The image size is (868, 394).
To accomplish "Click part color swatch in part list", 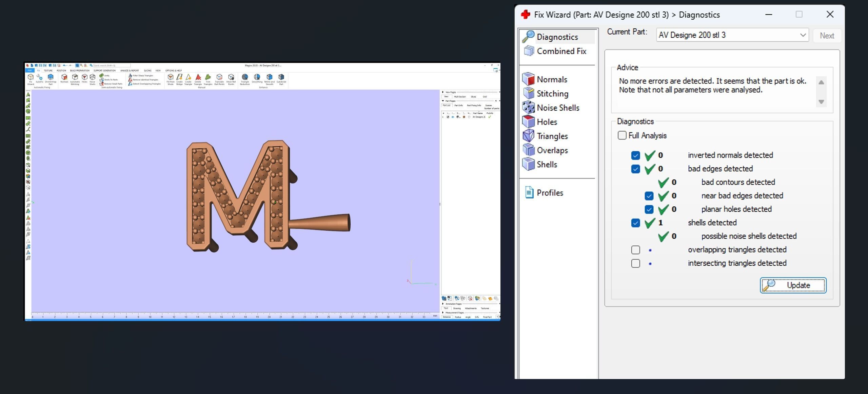I will [464, 117].
